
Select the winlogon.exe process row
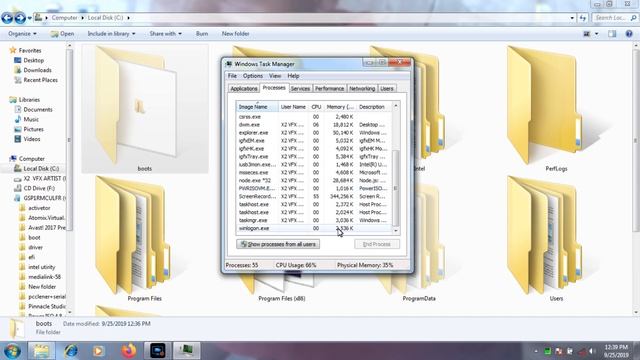pyautogui.click(x=314, y=228)
